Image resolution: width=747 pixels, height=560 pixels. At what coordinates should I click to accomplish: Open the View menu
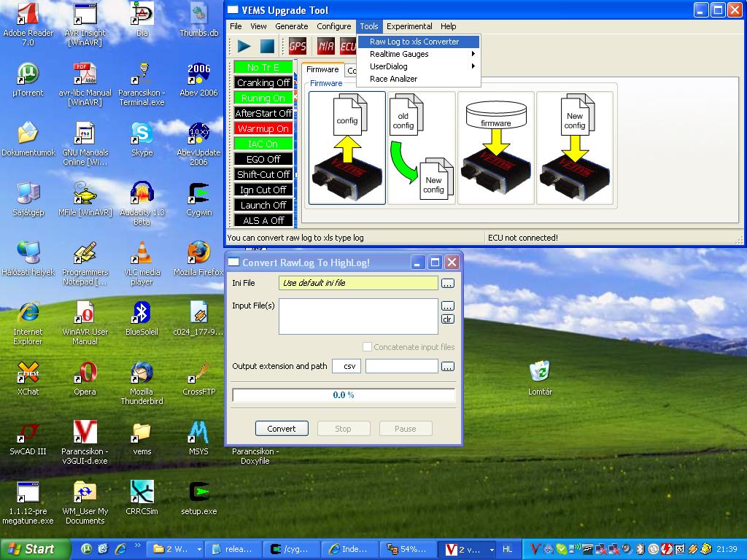point(258,26)
